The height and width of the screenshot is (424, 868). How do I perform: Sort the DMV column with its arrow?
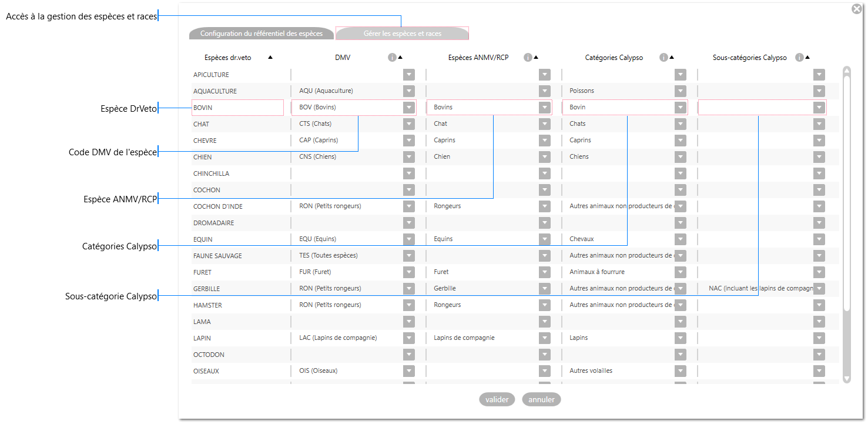point(400,58)
